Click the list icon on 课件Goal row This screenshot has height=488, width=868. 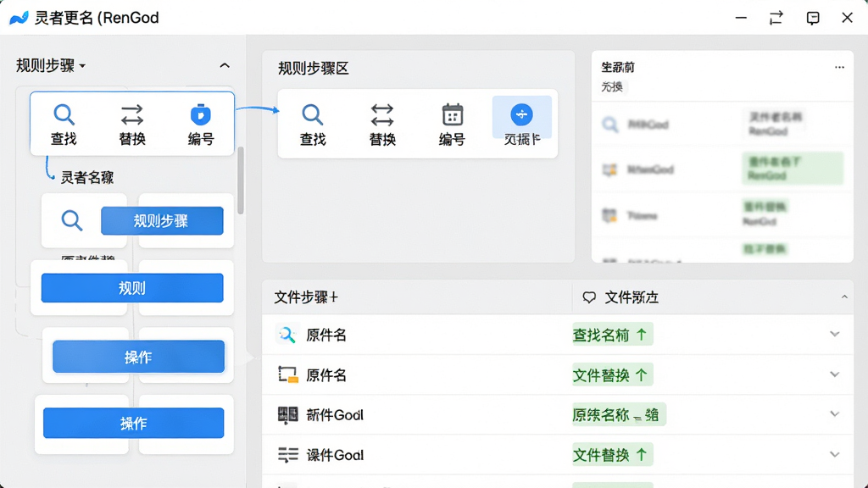click(288, 455)
